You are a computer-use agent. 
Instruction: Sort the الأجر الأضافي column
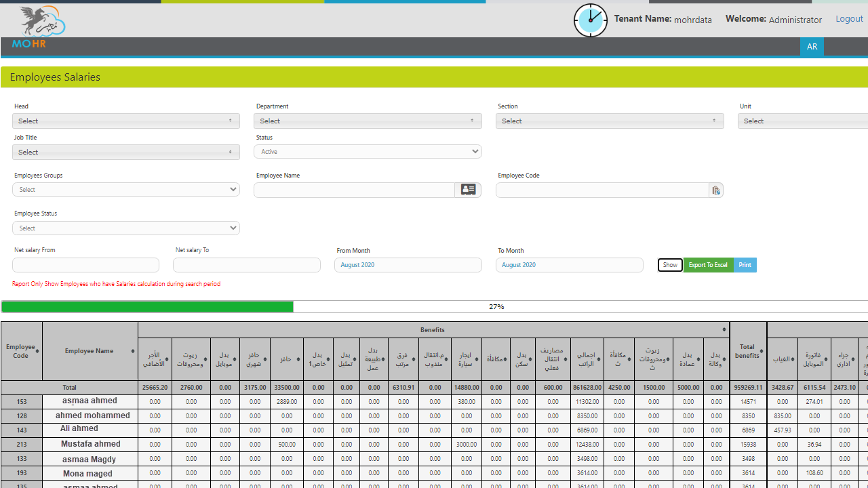167,359
